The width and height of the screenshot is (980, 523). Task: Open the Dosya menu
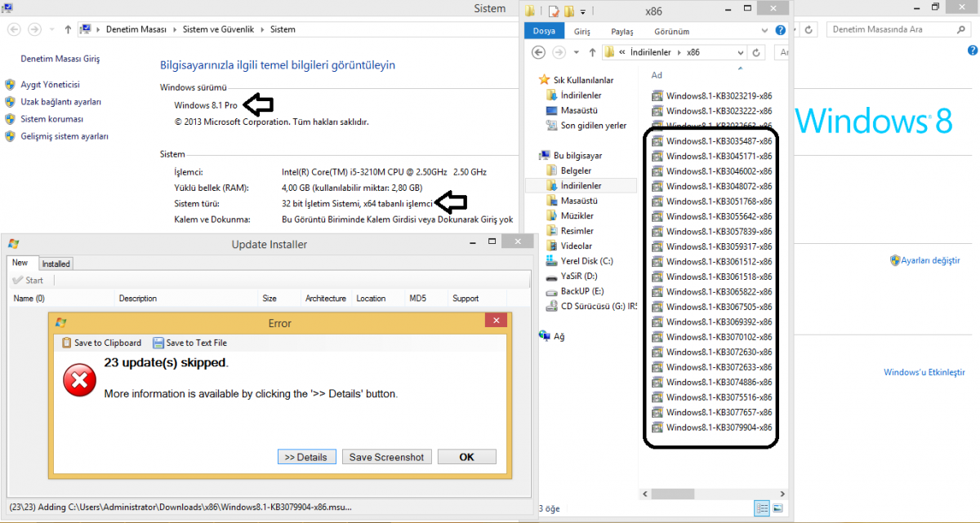click(544, 32)
